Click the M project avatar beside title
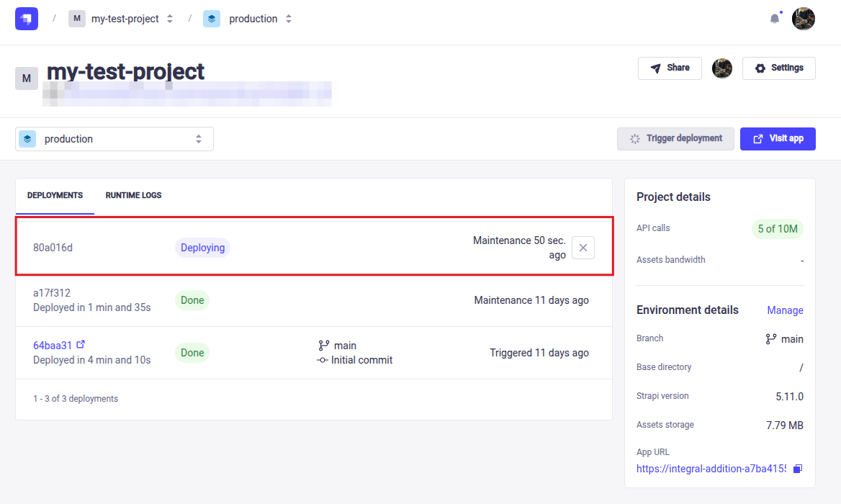The width and height of the screenshot is (841, 504). click(27, 78)
